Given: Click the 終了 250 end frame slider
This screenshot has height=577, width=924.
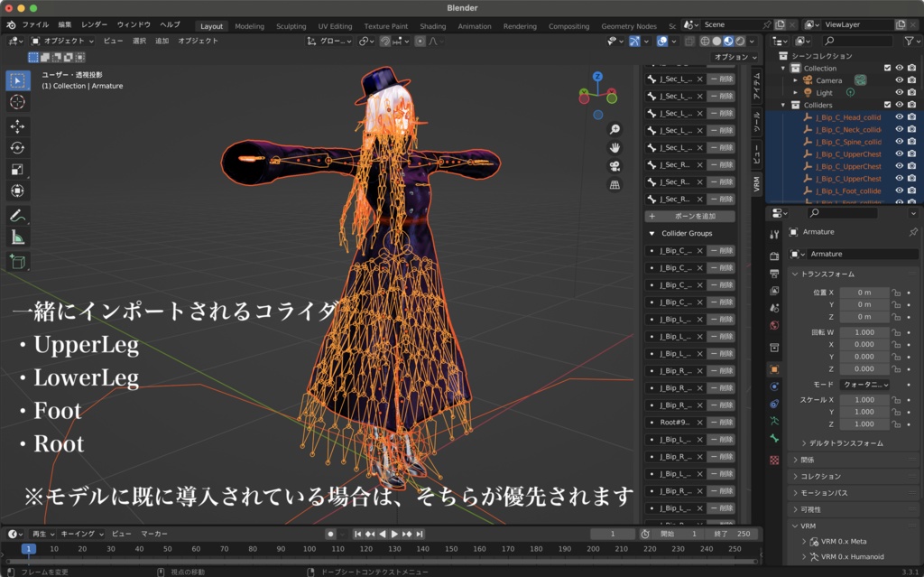Looking at the screenshot, I should pos(731,534).
